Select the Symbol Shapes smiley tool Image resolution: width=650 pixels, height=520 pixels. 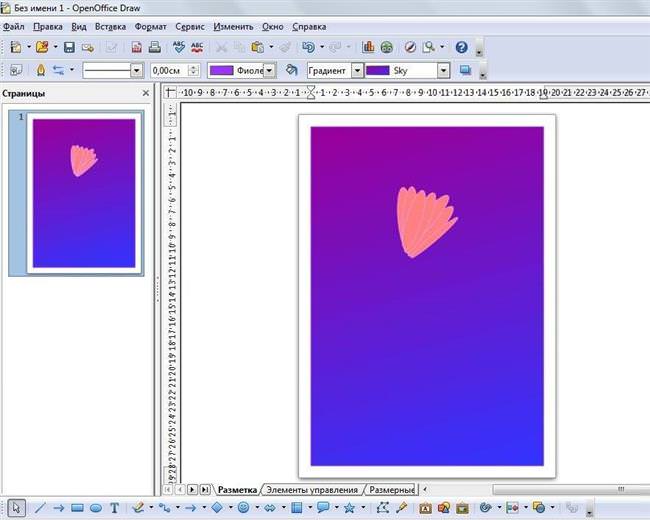pyautogui.click(x=244, y=508)
